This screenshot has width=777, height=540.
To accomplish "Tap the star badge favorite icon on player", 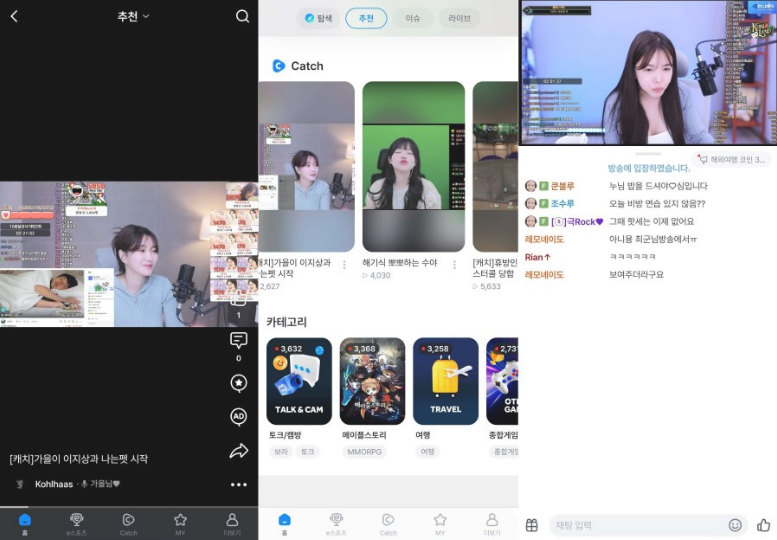I will (x=239, y=383).
